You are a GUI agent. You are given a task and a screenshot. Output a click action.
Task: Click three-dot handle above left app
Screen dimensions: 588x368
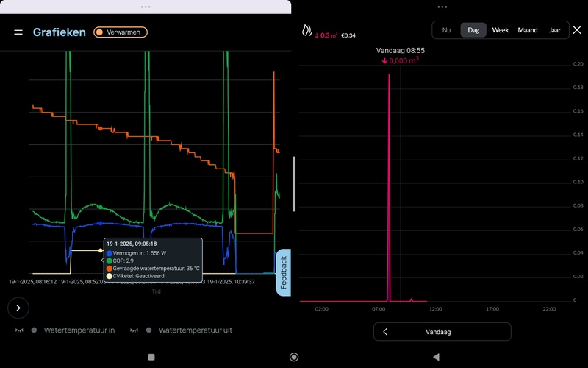point(146,7)
